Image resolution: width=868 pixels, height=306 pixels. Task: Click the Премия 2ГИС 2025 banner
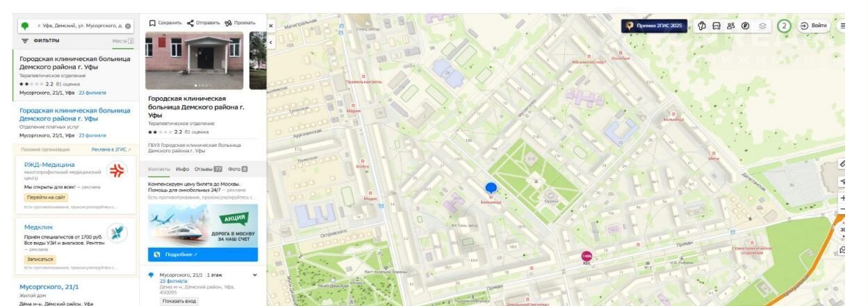point(655,26)
